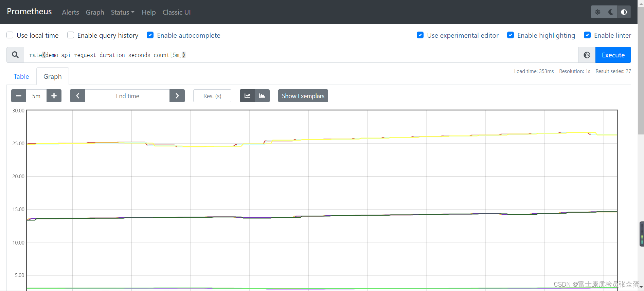Click the 15.00 y-axis label
Screen dimensions: 644x291
click(x=18, y=210)
